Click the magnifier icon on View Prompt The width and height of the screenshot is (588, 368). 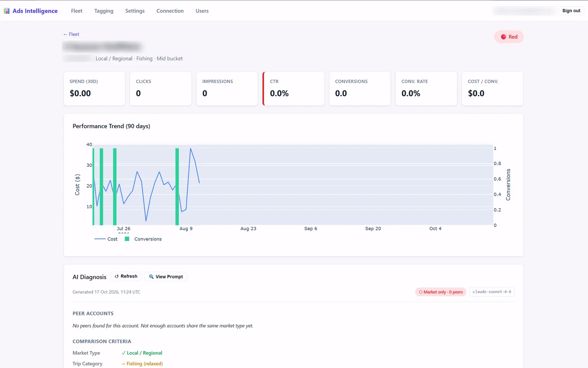pos(151,277)
